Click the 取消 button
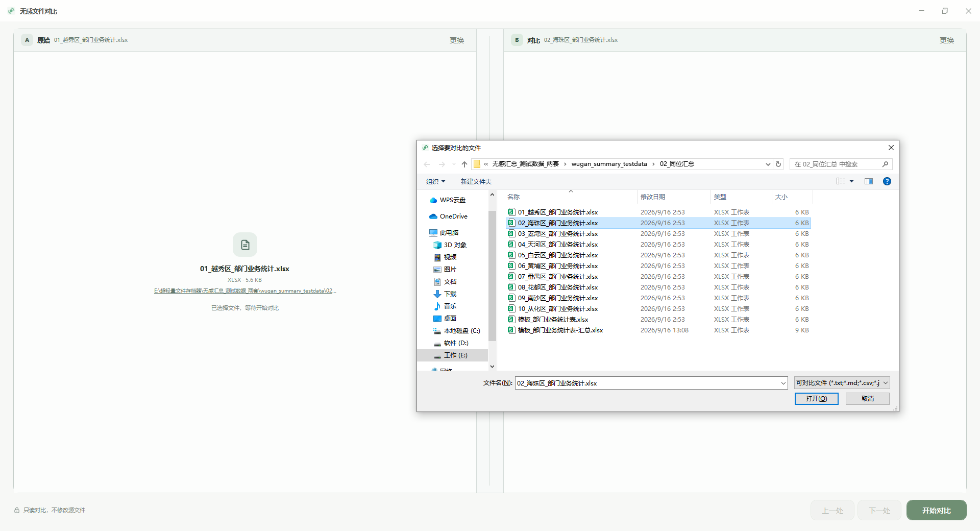Viewport: 980px width, 531px height. (x=868, y=399)
